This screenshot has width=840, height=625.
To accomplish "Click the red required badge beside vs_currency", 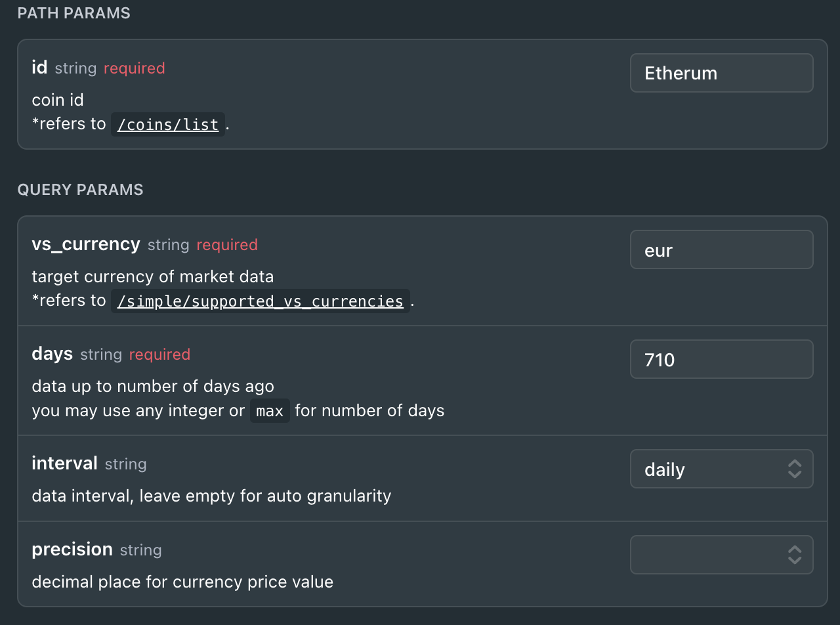I will tap(227, 245).
